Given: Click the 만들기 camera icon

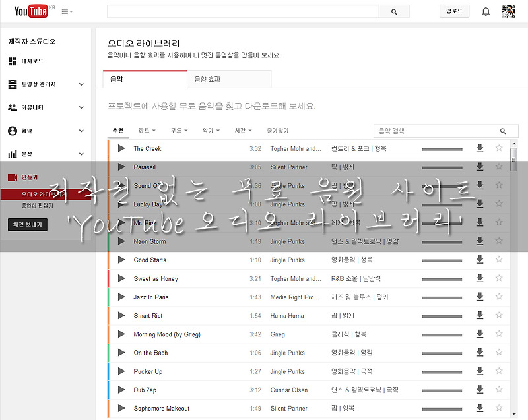Looking at the screenshot, I should click(x=13, y=177).
